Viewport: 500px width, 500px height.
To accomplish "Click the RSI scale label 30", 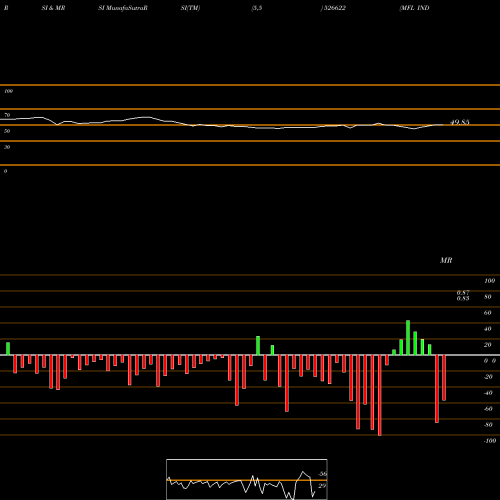I will coord(7,147).
